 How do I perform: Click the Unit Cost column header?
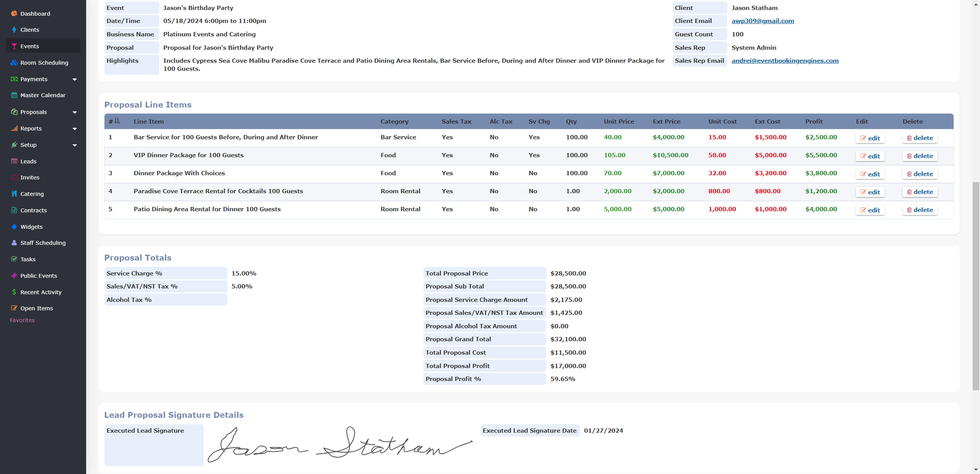click(x=722, y=121)
